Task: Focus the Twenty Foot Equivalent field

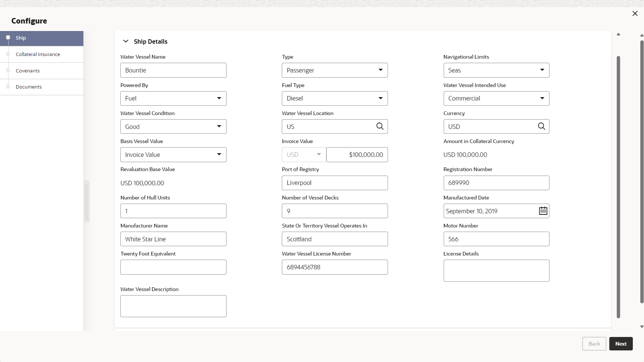Action: (x=173, y=267)
